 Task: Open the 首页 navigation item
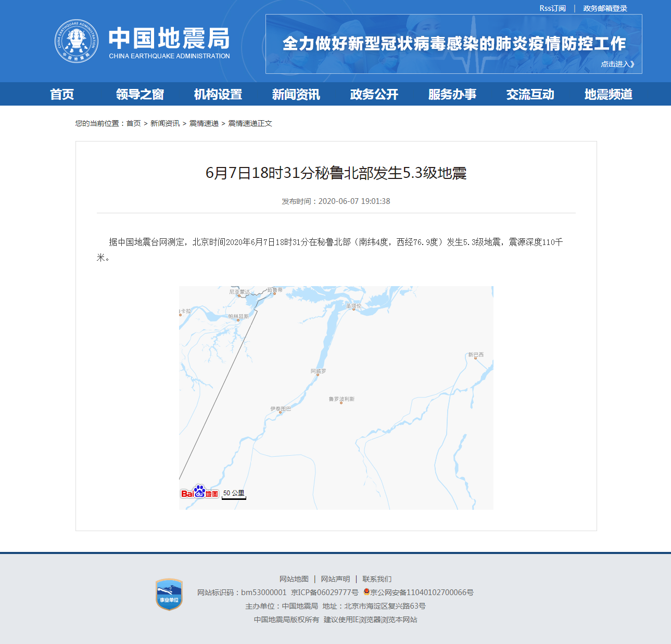click(62, 94)
